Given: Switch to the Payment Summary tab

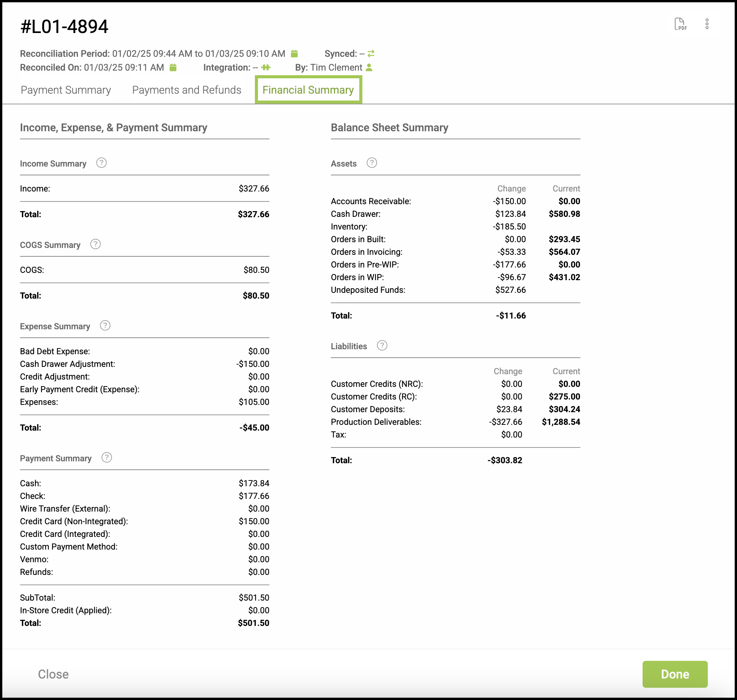Looking at the screenshot, I should point(66,90).
